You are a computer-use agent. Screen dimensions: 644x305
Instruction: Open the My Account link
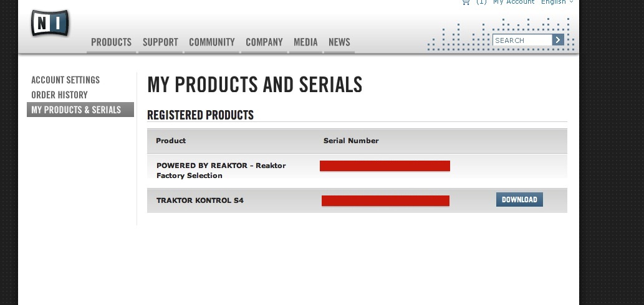pyautogui.click(x=514, y=2)
